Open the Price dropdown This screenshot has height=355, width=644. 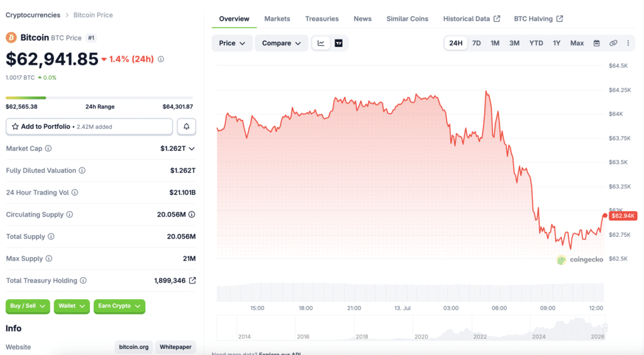[232, 43]
